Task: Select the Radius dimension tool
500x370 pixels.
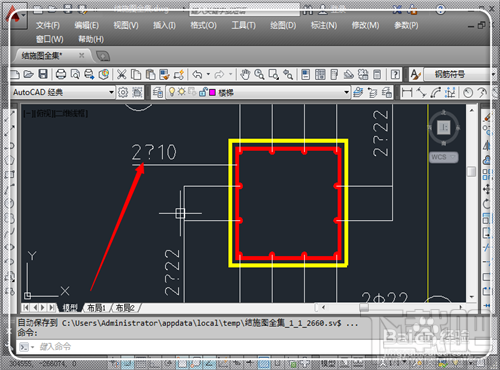Action: tap(468, 92)
